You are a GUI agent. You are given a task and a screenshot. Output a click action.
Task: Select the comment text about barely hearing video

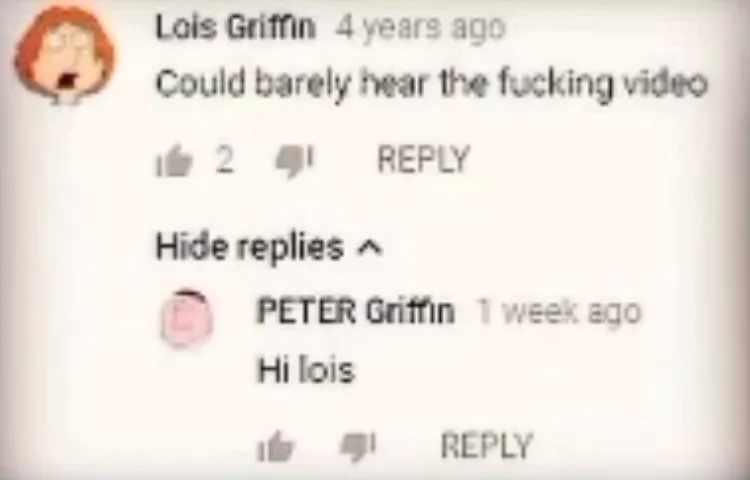pyautogui.click(x=431, y=85)
